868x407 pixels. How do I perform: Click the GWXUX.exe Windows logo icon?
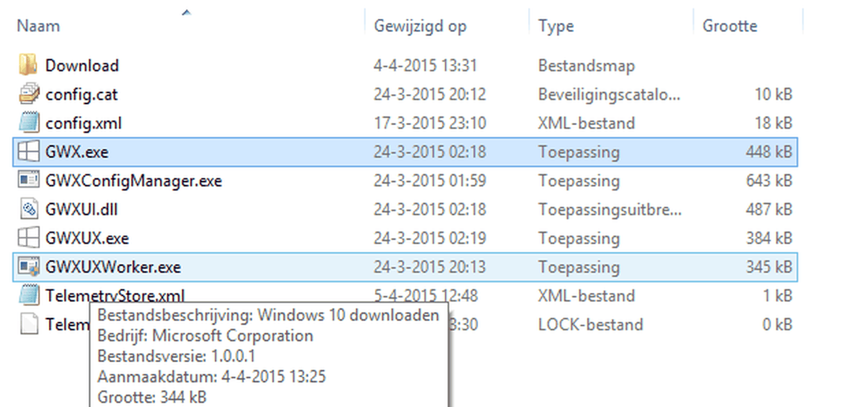click(28, 238)
